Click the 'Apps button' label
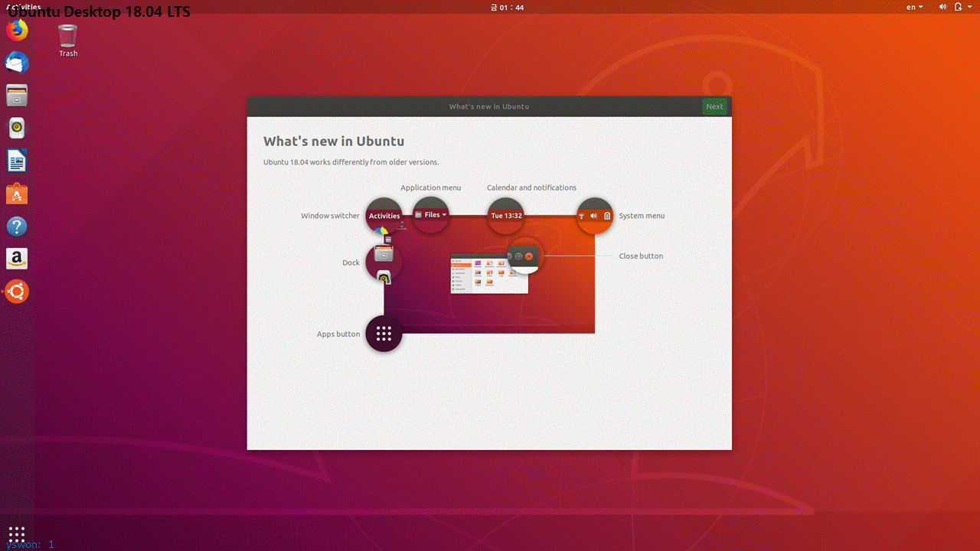The height and width of the screenshot is (551, 980). pyautogui.click(x=338, y=334)
